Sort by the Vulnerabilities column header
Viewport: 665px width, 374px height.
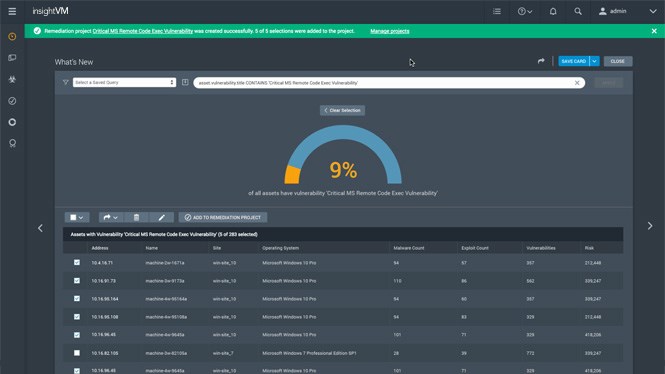pyautogui.click(x=541, y=248)
